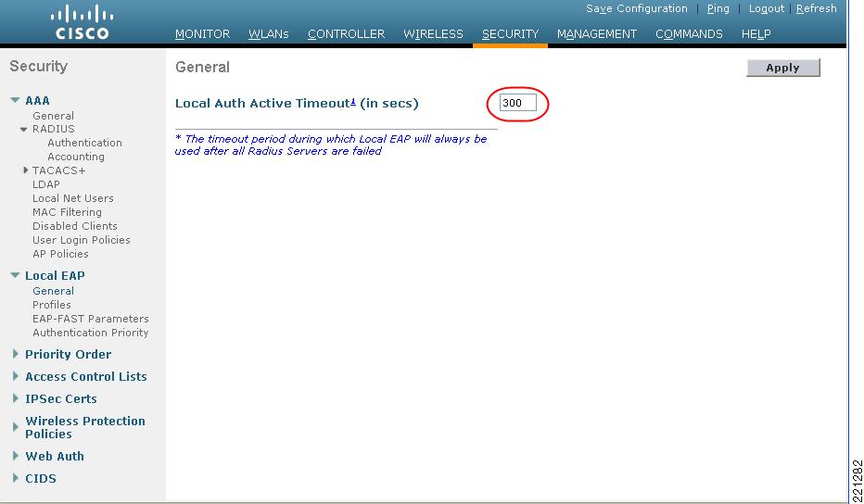The height and width of the screenshot is (504, 864).
Task: Open RADIUS Accounting page
Action: coord(76,157)
